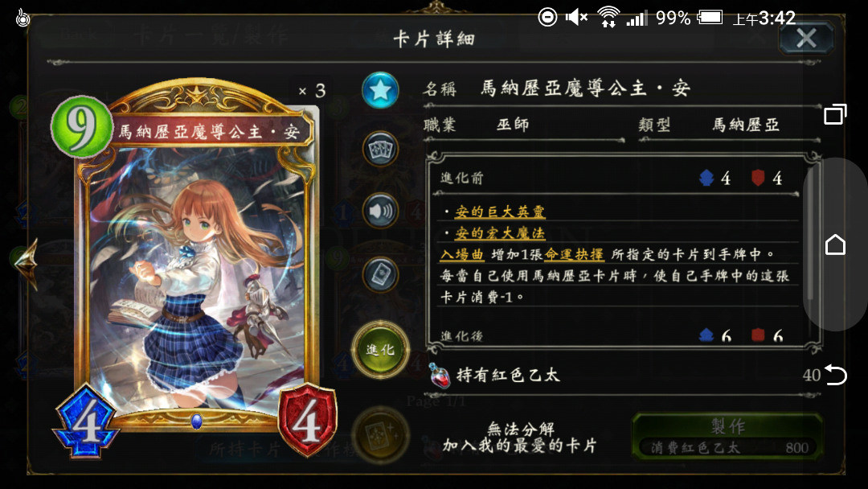The image size is (868, 489).
Task: Tap the 製作 craft button
Action: click(727, 436)
